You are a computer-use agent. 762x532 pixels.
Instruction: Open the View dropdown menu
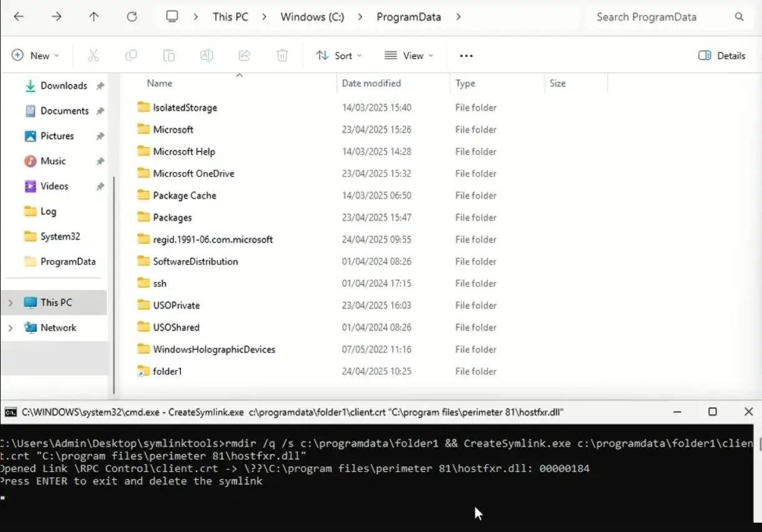pyautogui.click(x=409, y=56)
